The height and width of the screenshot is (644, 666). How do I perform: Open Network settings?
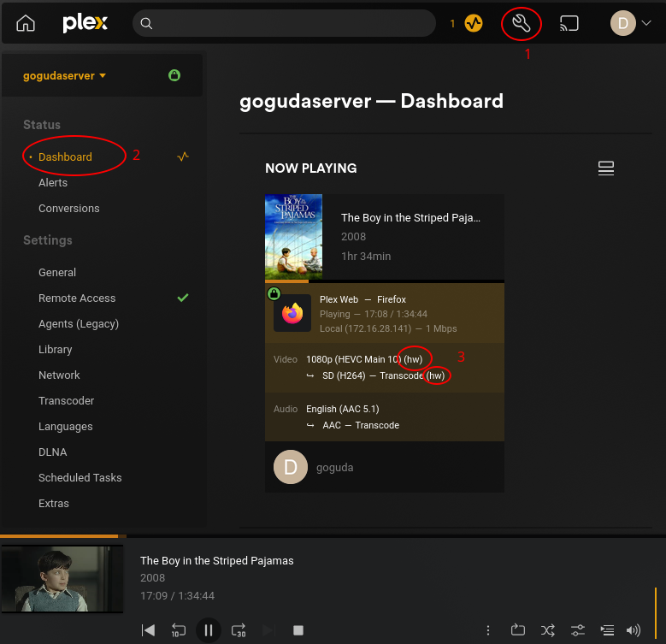tap(59, 375)
